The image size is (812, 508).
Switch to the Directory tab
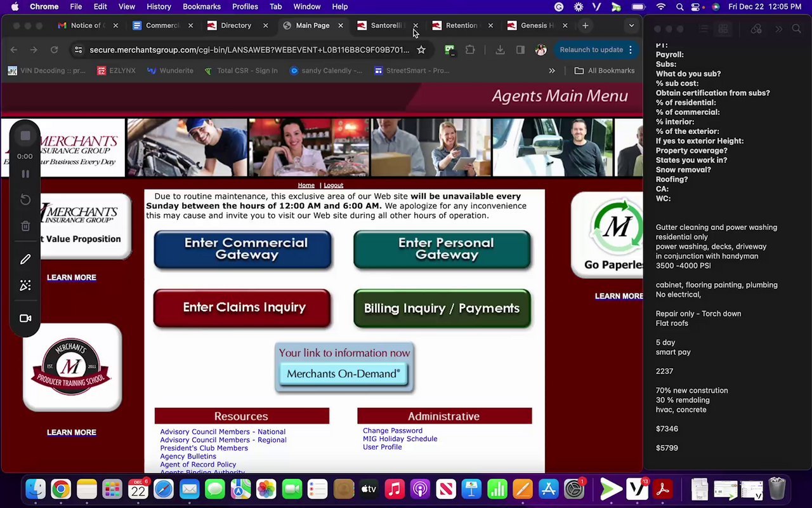click(236, 25)
